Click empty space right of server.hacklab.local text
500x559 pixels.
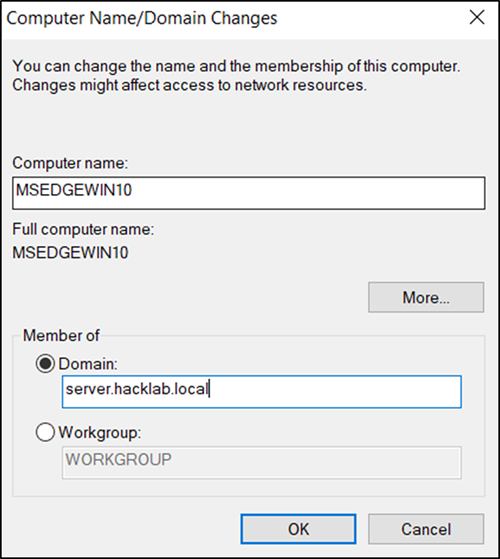[x=335, y=391]
